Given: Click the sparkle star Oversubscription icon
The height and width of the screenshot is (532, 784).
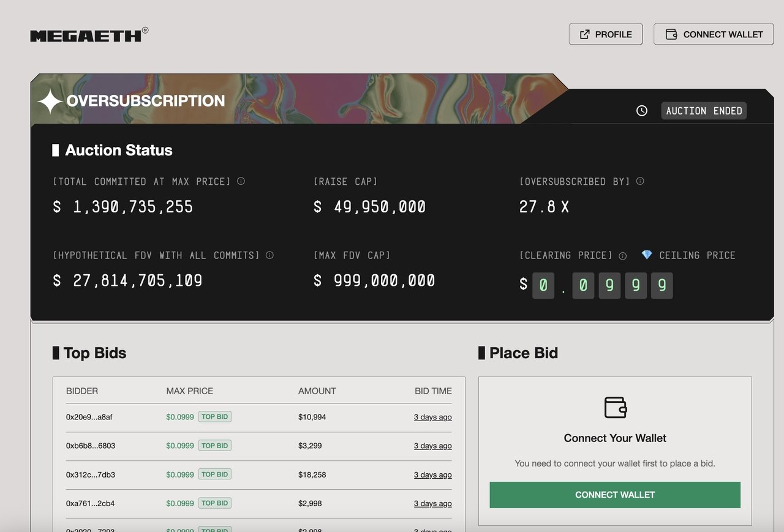Looking at the screenshot, I should (50, 101).
